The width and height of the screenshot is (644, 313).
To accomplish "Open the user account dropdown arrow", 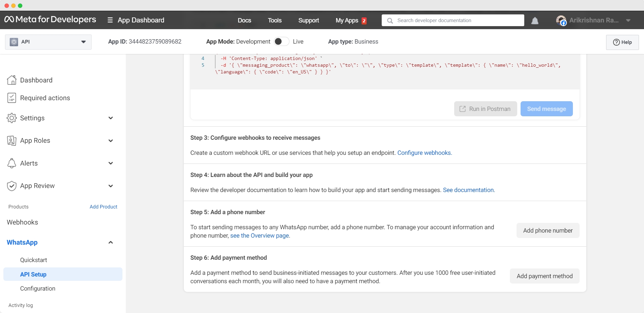I will pos(628,20).
